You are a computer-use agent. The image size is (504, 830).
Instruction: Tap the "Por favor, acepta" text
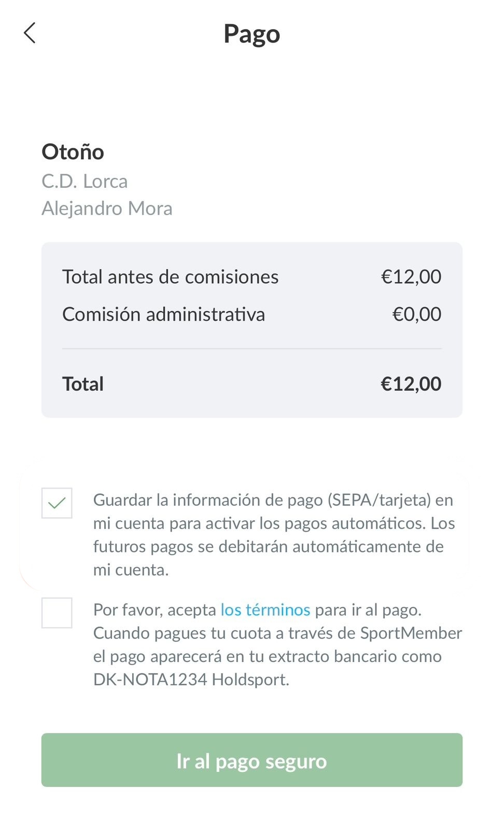(x=155, y=610)
